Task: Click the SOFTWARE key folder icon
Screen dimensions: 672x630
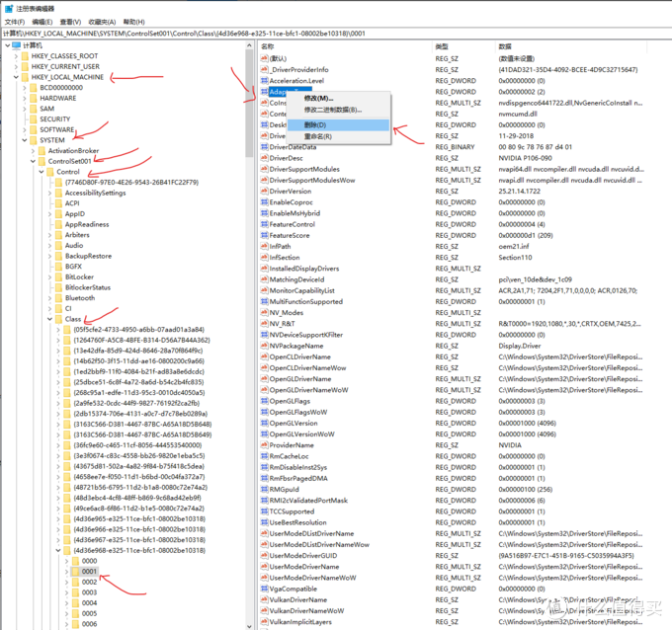Action: tap(34, 129)
